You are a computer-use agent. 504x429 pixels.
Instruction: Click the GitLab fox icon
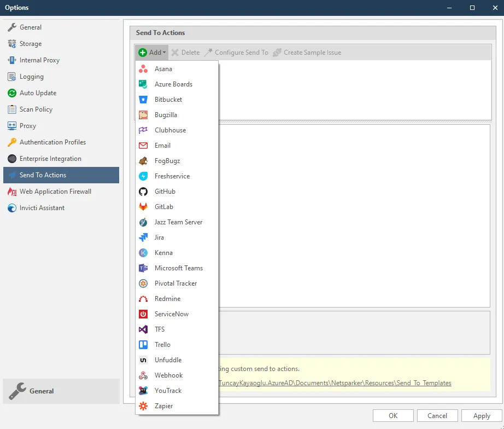pos(143,207)
